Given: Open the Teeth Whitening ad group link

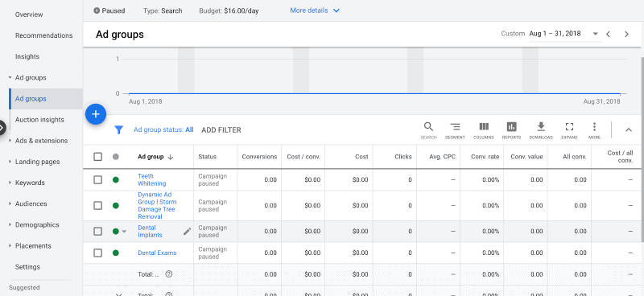Looking at the screenshot, I should pos(152,180).
